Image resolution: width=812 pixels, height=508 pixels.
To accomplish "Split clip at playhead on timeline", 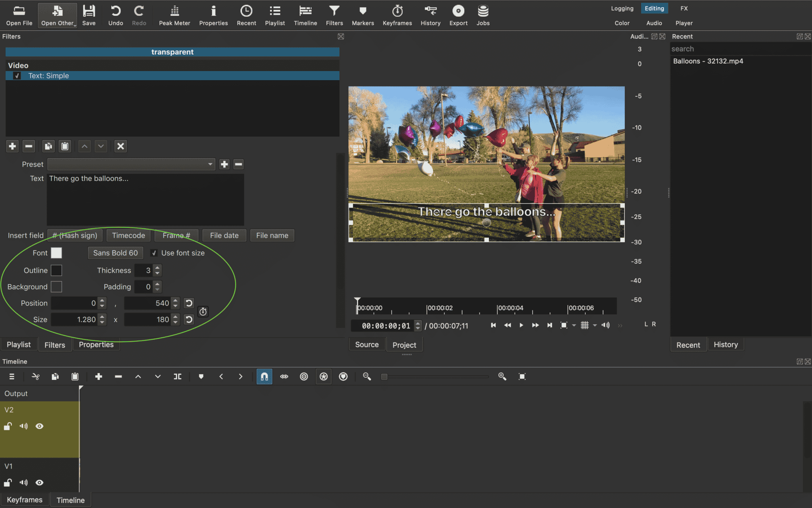I will 178,376.
